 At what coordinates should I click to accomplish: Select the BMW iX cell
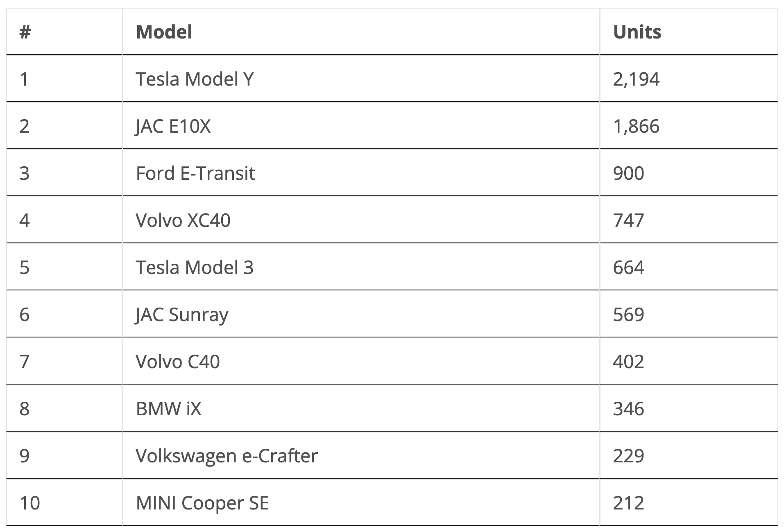[168, 409]
